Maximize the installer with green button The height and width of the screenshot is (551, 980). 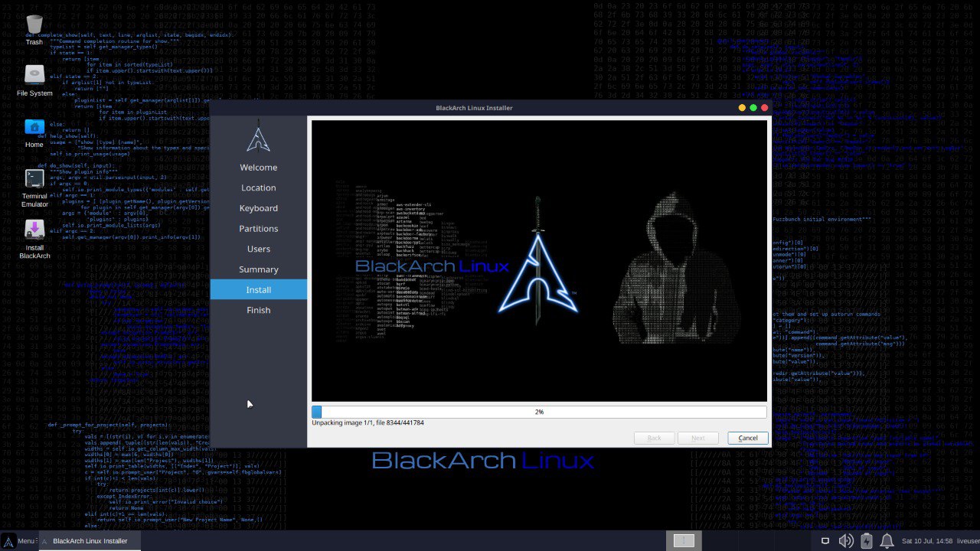coord(753,108)
